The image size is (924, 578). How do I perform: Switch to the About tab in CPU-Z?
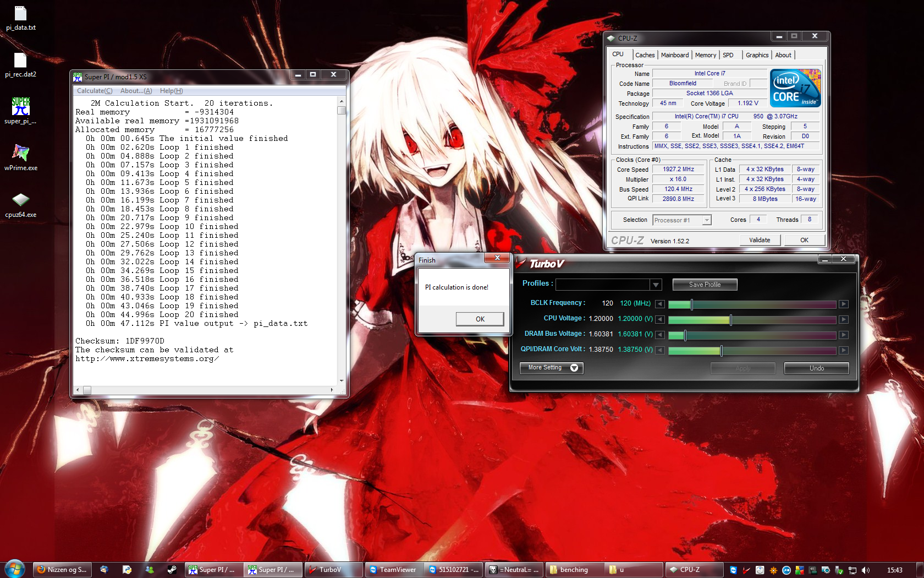tap(783, 55)
